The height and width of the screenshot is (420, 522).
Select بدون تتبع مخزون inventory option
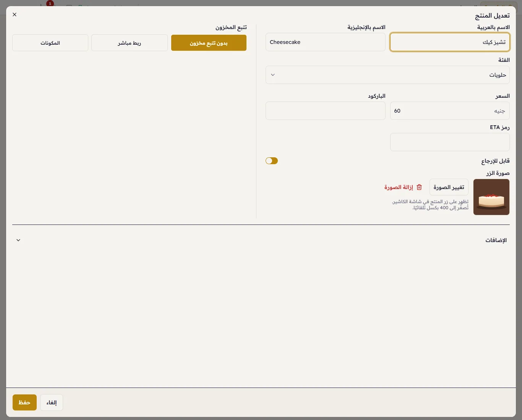tap(209, 43)
